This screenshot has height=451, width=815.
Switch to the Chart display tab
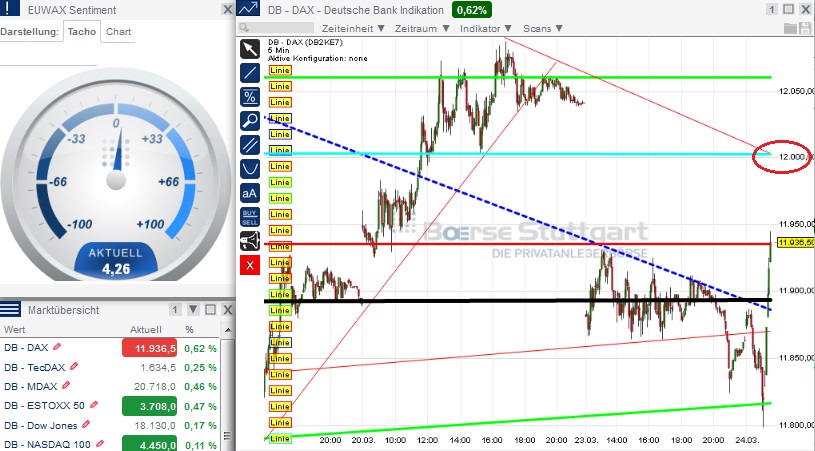click(x=119, y=31)
